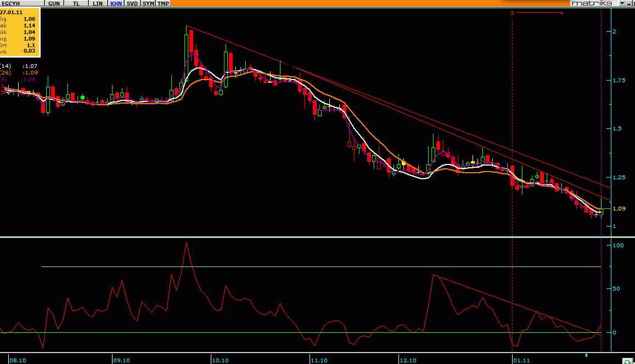635x364 pixels.
Task: Click the green refresh icon at bottom right
Action: click(628, 361)
